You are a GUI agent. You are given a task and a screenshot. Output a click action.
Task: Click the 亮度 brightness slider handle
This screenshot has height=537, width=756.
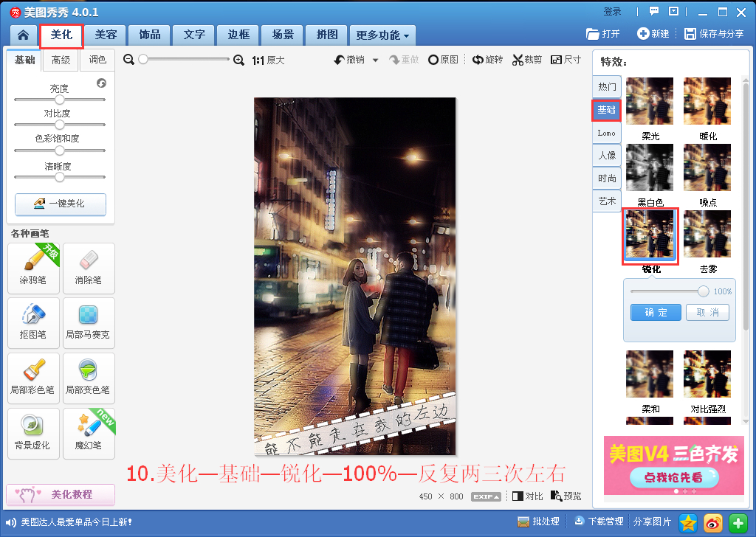(x=60, y=99)
